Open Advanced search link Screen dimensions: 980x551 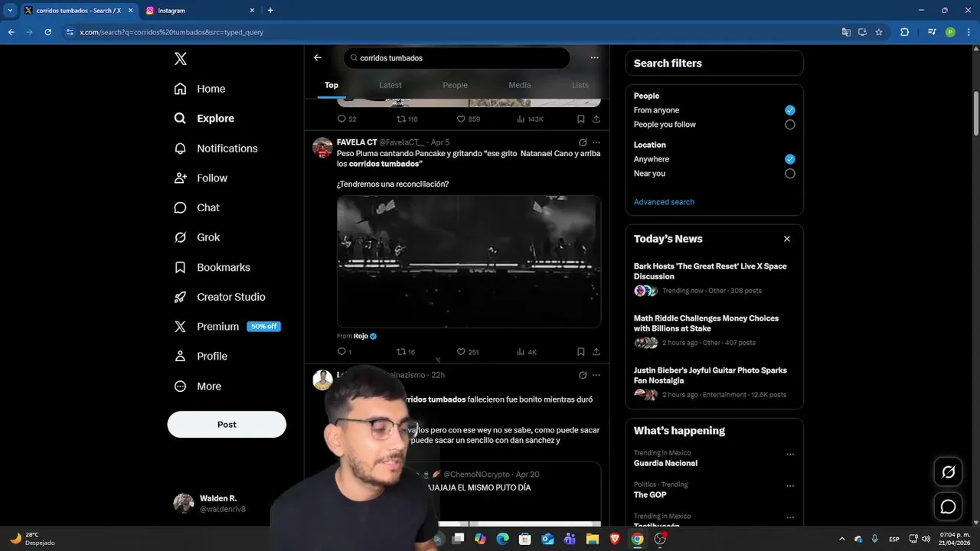(x=664, y=202)
